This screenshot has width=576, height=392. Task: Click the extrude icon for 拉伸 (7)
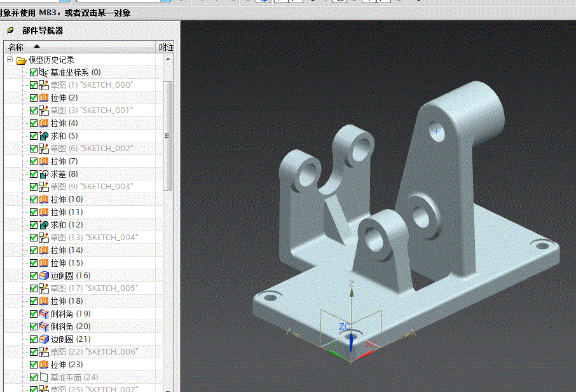pyautogui.click(x=44, y=161)
